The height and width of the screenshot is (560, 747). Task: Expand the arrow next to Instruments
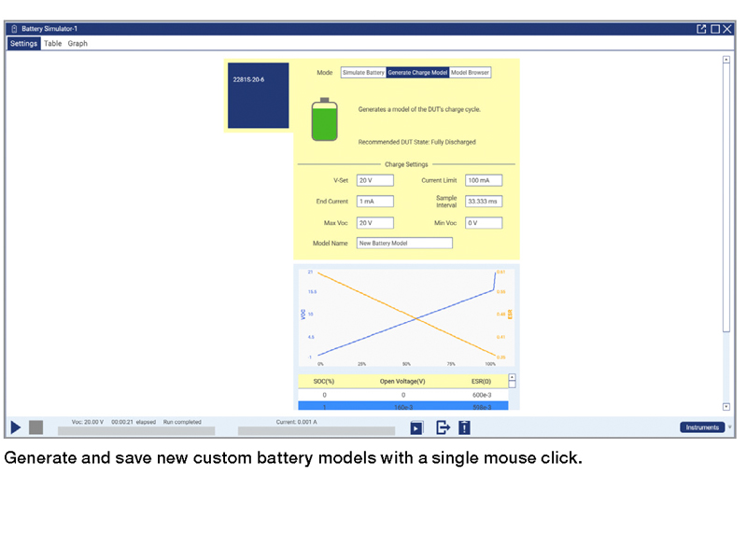(x=730, y=427)
